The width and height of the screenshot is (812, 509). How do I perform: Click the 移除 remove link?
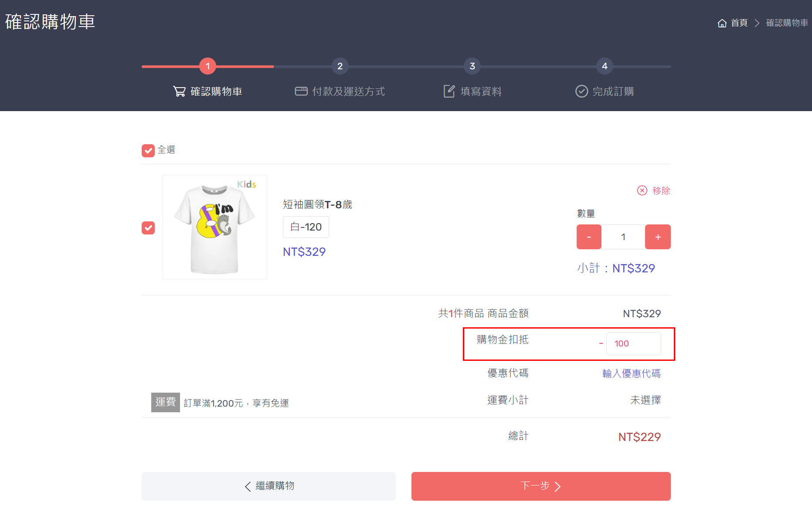pyautogui.click(x=661, y=191)
